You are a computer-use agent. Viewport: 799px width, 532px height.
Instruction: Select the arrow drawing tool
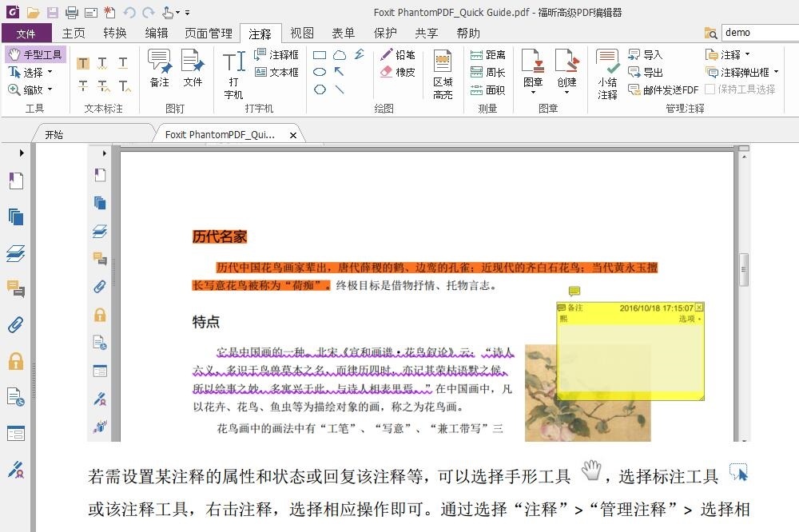[340, 72]
